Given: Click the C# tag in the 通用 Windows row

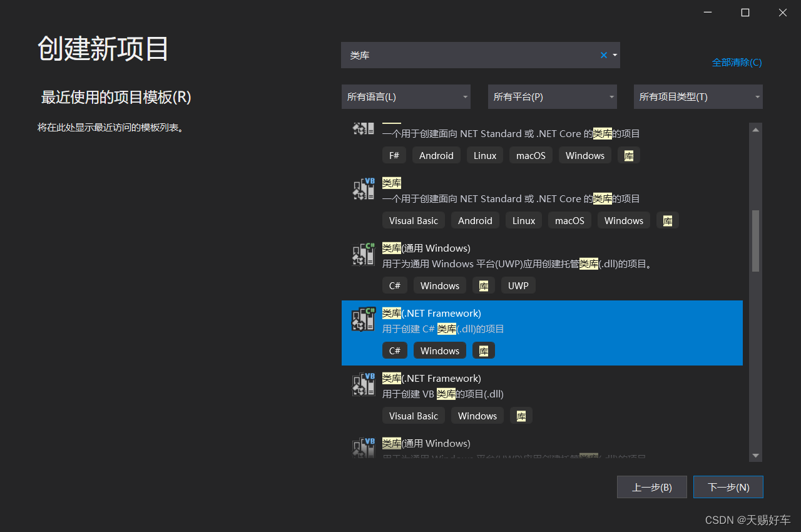Looking at the screenshot, I should [395, 285].
